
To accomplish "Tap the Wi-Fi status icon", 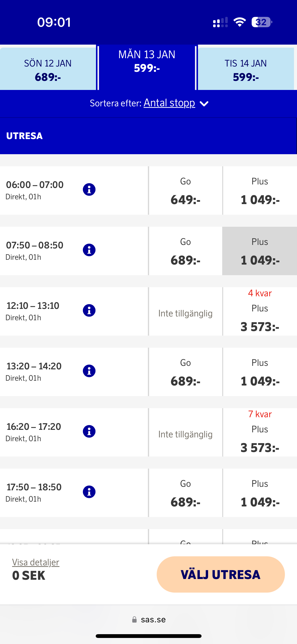I will pyautogui.click(x=240, y=22).
